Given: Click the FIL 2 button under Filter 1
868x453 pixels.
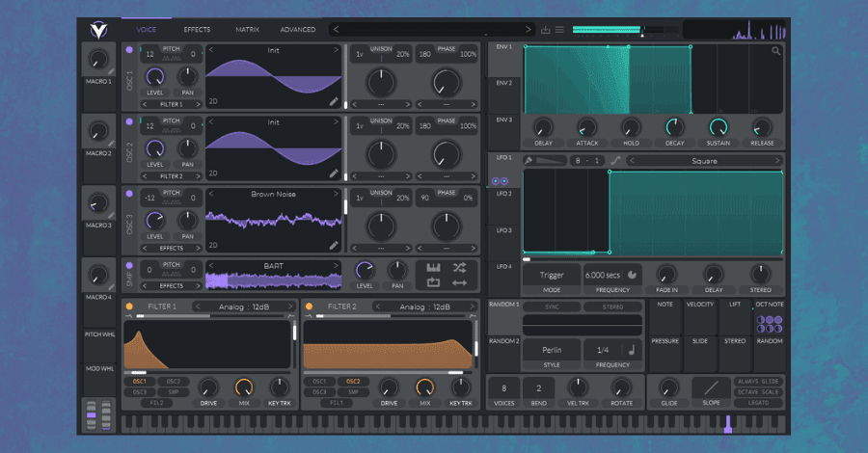Looking at the screenshot, I should (x=156, y=403).
